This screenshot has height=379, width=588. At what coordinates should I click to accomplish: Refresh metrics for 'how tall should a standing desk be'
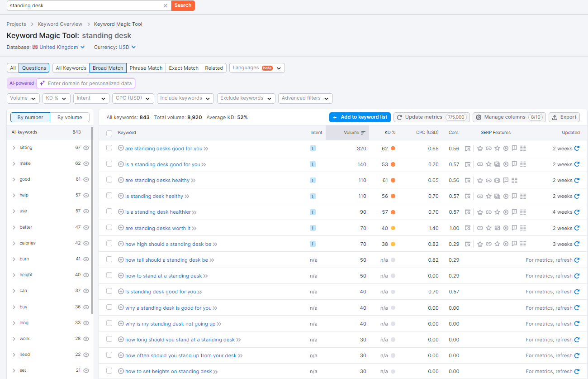coord(577,260)
